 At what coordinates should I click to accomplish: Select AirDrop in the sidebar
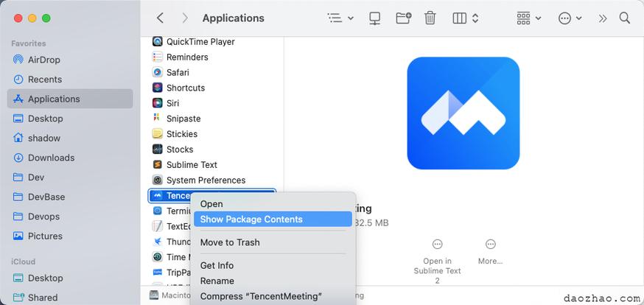pyautogui.click(x=70, y=60)
